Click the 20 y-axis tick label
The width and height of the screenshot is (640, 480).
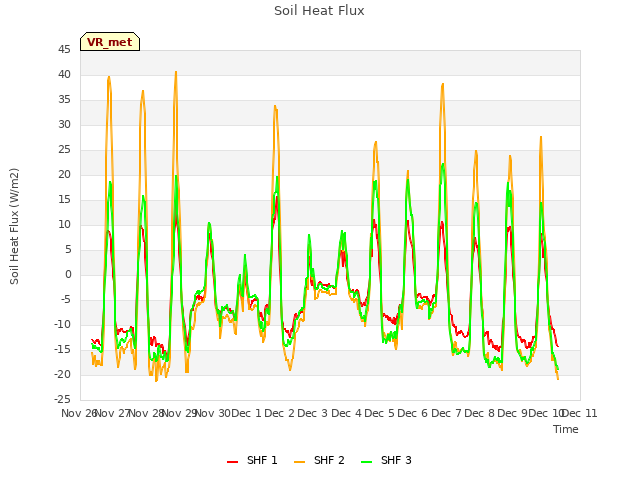tap(64, 175)
